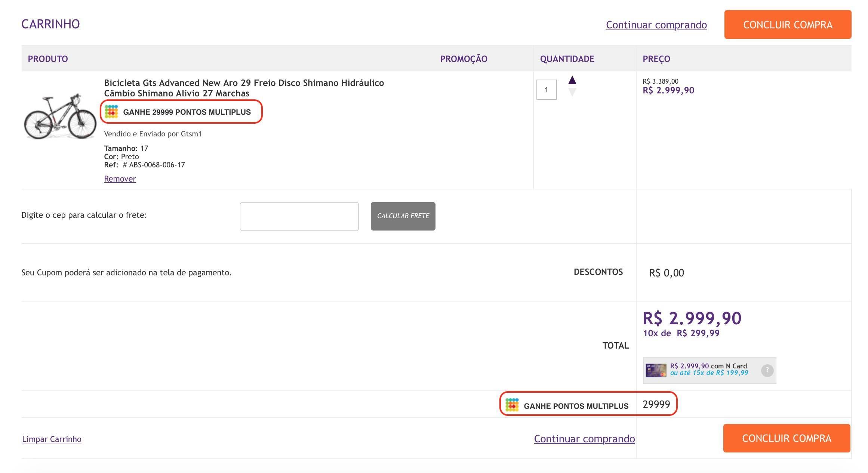
Task: Click the CARRINHO page heading
Action: (x=50, y=24)
